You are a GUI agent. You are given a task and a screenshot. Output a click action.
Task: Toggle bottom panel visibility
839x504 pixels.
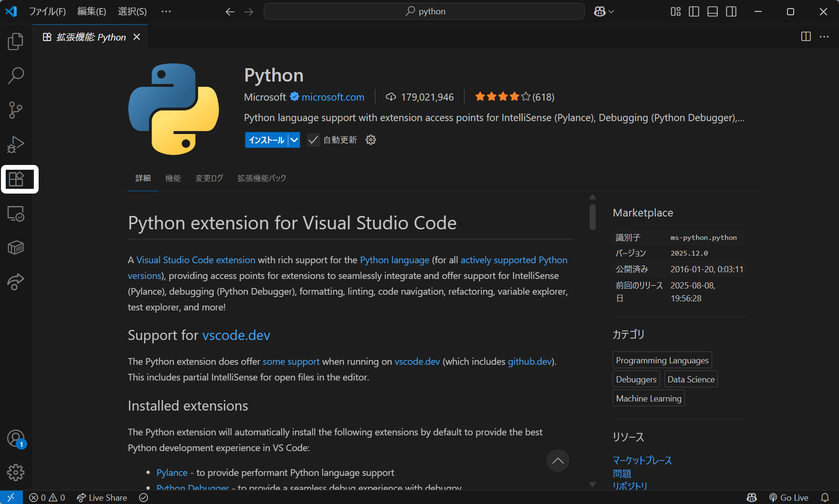(x=713, y=11)
